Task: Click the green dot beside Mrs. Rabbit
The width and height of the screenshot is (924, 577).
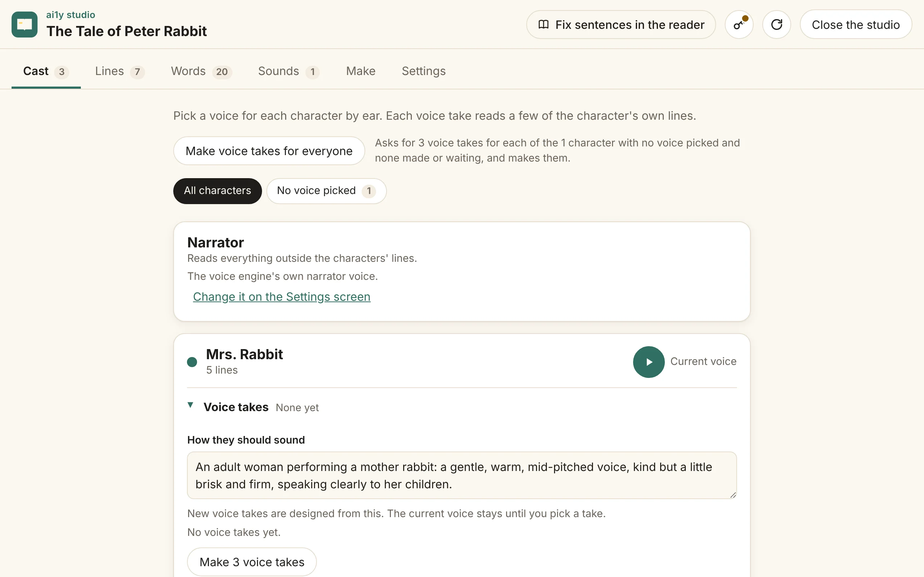Action: click(x=192, y=362)
